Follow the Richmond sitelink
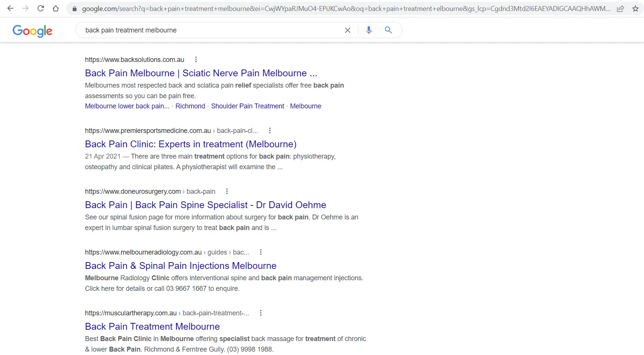644x355 pixels. click(x=190, y=106)
